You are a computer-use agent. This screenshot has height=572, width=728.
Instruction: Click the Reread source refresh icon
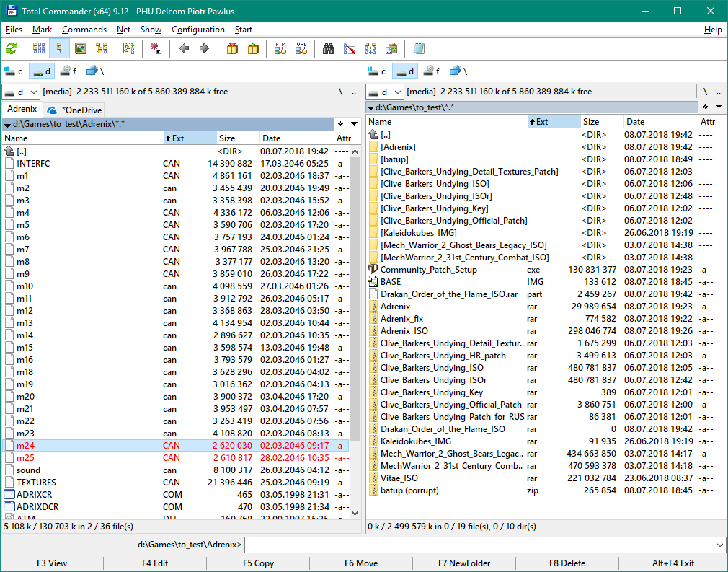point(12,49)
